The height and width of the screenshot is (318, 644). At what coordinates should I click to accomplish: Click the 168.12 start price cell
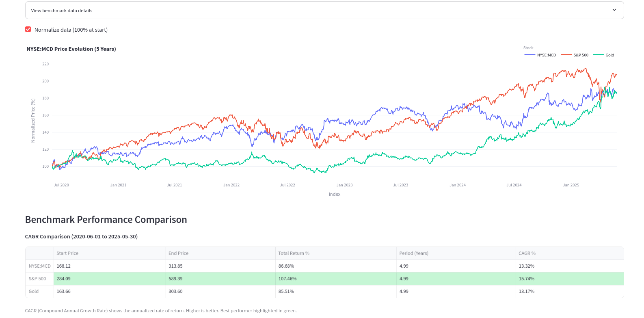[x=110, y=266]
